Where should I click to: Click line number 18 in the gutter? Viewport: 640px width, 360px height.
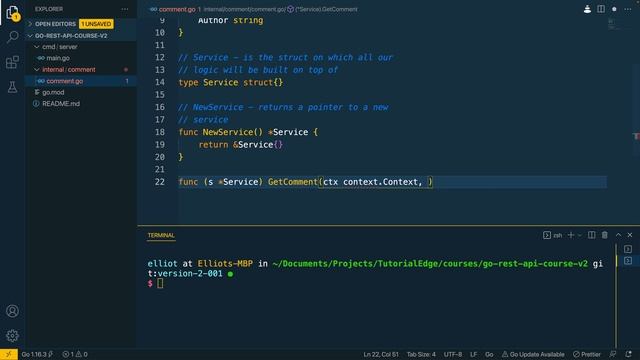[160, 132]
